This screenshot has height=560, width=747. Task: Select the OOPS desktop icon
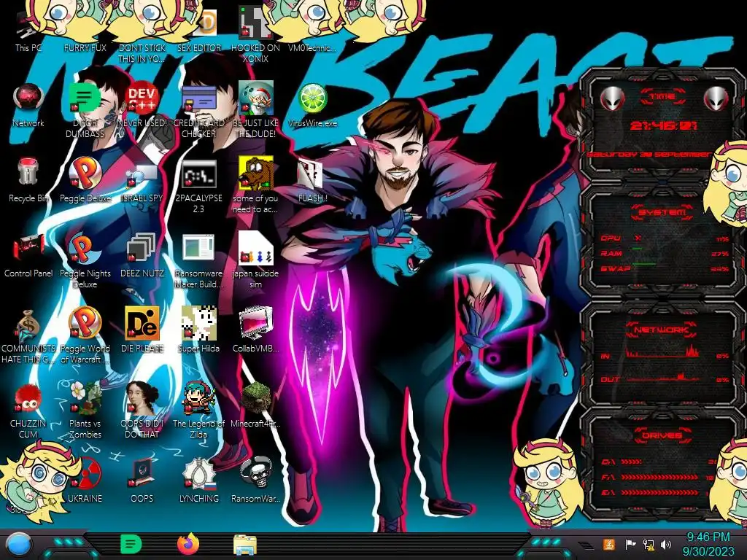pos(142,480)
